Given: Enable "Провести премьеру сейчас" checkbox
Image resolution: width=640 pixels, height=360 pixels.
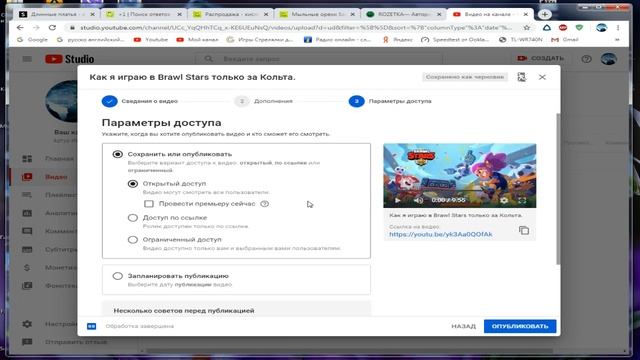Looking at the screenshot, I should point(149,204).
